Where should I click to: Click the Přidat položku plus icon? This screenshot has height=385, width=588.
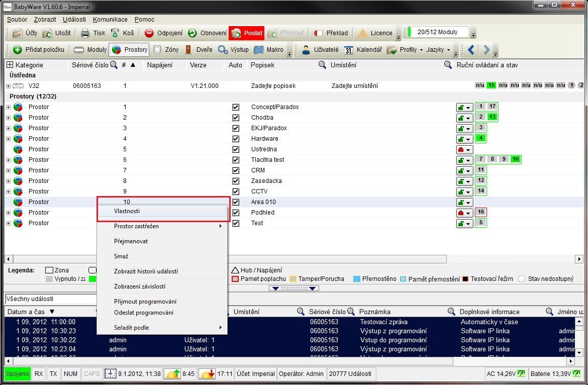pyautogui.click(x=18, y=50)
